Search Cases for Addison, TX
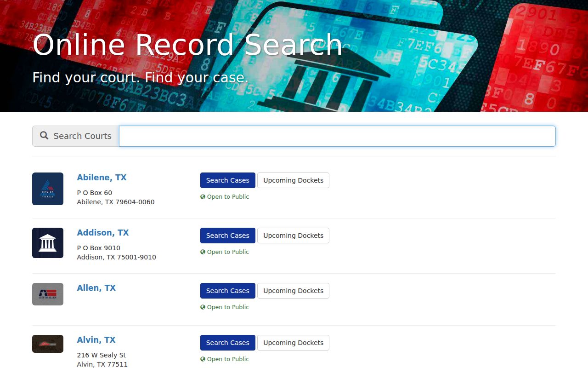 pos(228,236)
